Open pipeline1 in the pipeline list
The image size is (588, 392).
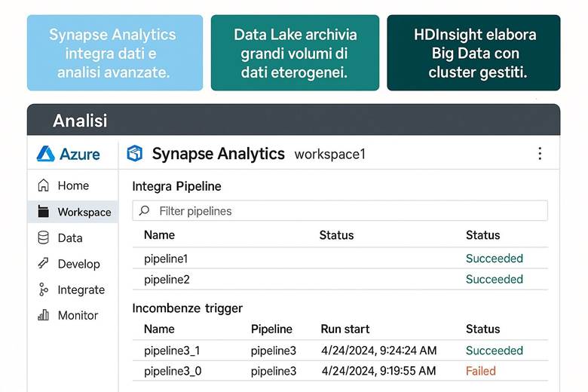pyautogui.click(x=166, y=259)
